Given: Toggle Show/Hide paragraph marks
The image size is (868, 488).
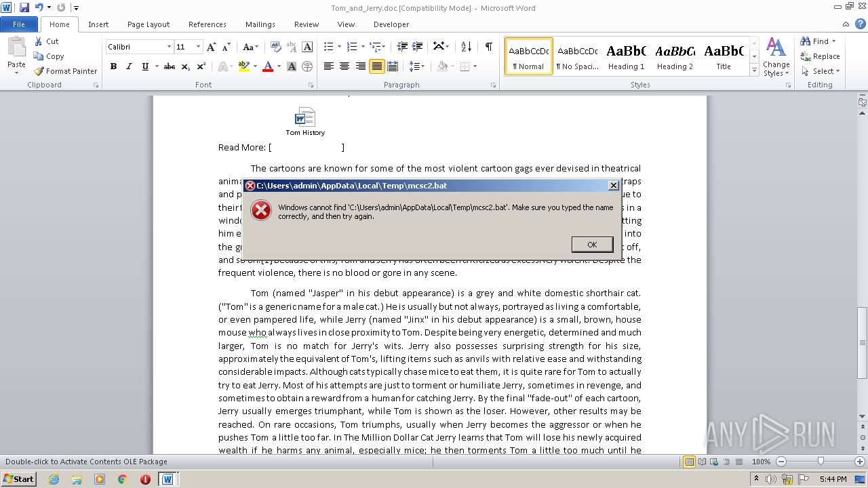Looking at the screenshot, I should tap(488, 46).
